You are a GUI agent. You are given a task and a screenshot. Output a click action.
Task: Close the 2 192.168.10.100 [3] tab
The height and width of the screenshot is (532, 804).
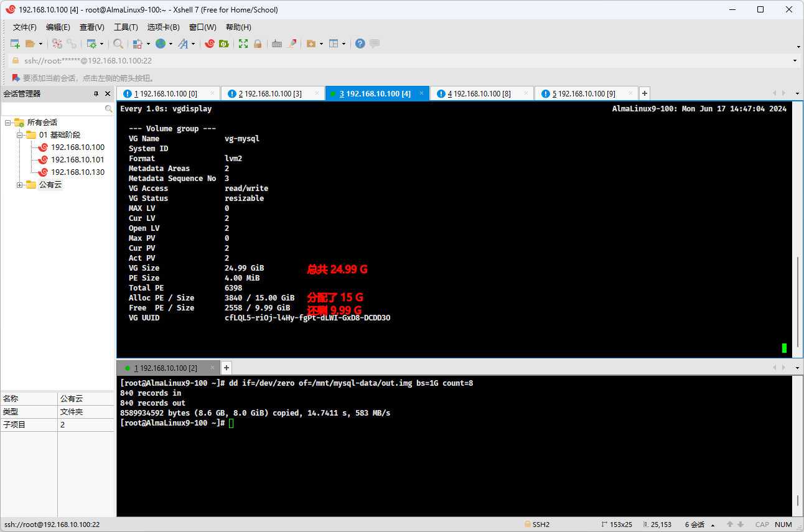coord(317,93)
